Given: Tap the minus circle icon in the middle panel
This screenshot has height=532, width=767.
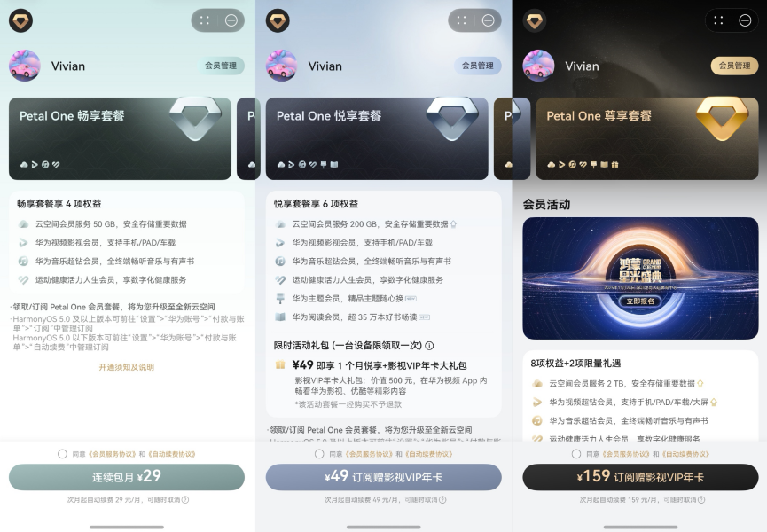Looking at the screenshot, I should [489, 20].
